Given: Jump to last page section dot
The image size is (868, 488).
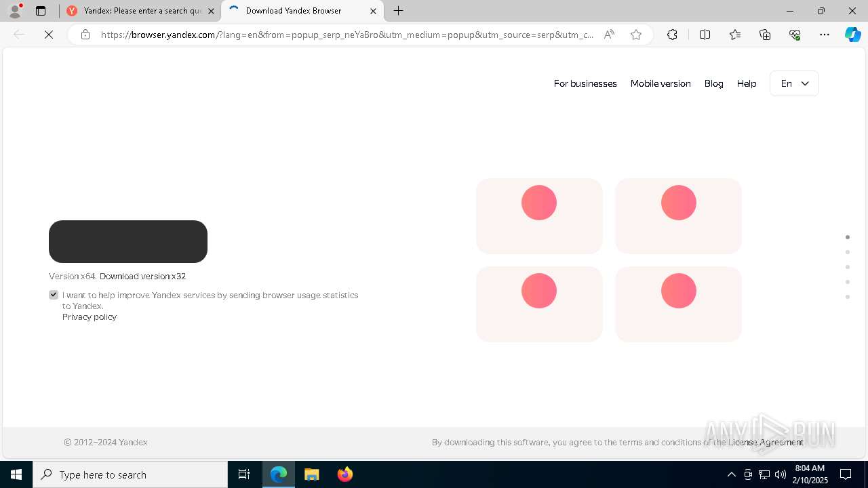Looking at the screenshot, I should pos(848,297).
